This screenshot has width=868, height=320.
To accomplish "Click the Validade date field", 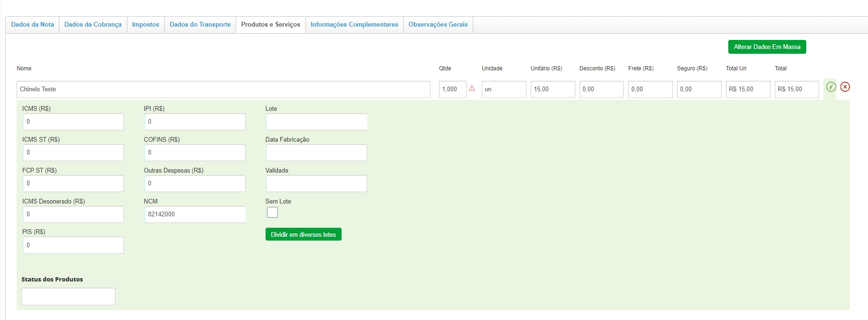I will point(316,184).
